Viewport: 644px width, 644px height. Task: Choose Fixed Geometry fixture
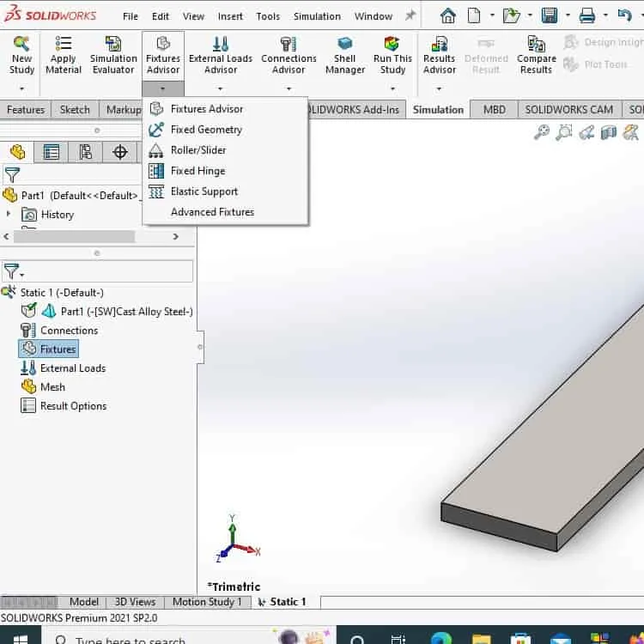click(226, 130)
